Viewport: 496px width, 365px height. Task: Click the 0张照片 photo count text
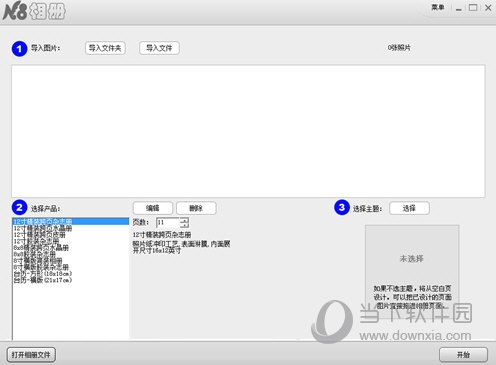tap(399, 48)
